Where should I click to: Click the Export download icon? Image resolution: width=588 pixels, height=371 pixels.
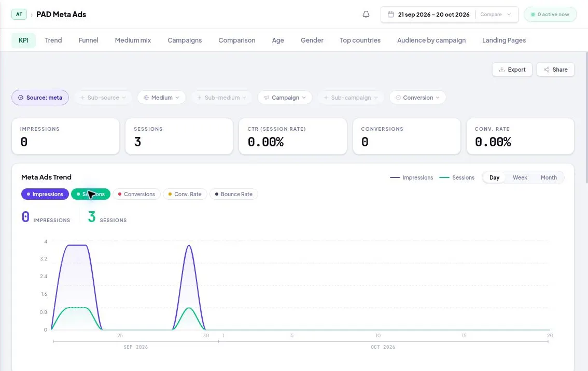coord(502,70)
